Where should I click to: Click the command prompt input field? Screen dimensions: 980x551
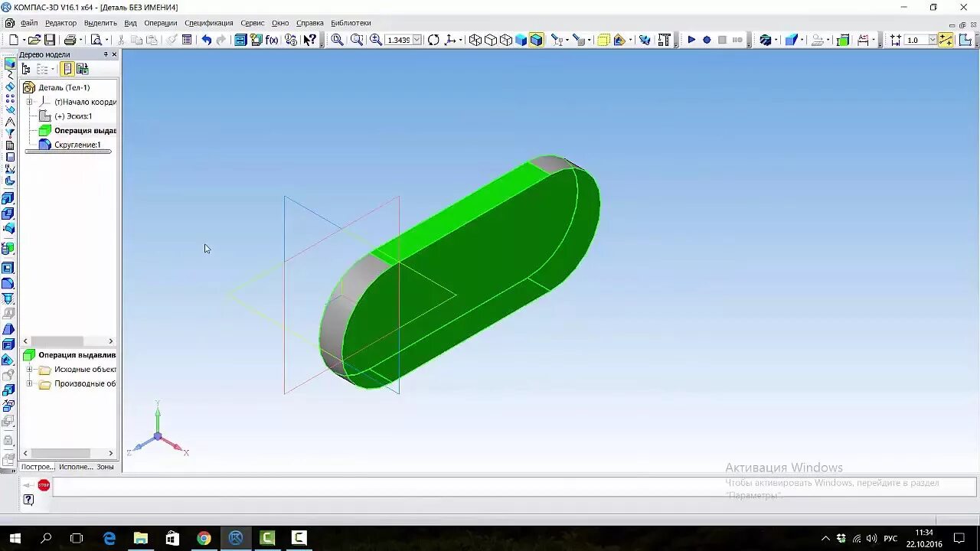point(514,485)
